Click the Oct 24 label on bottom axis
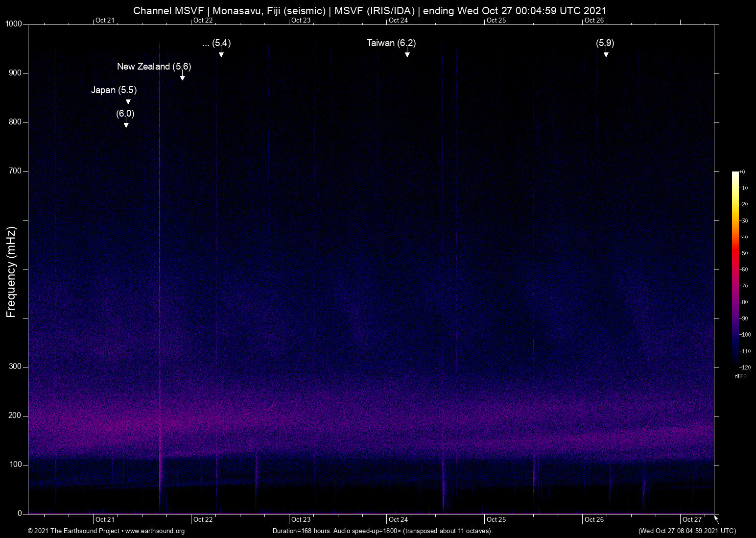Screen dimensions: 756x538 pos(398,519)
